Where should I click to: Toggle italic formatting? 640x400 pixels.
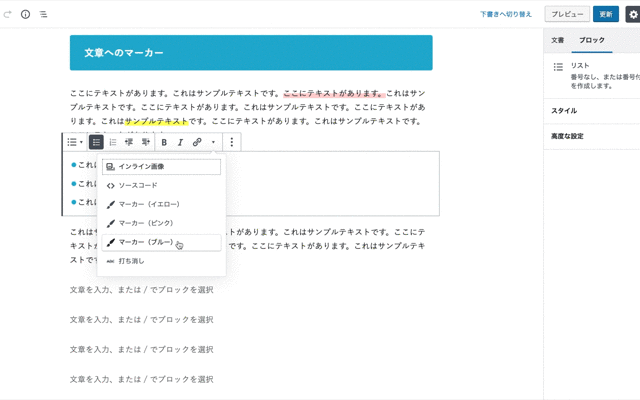click(180, 142)
